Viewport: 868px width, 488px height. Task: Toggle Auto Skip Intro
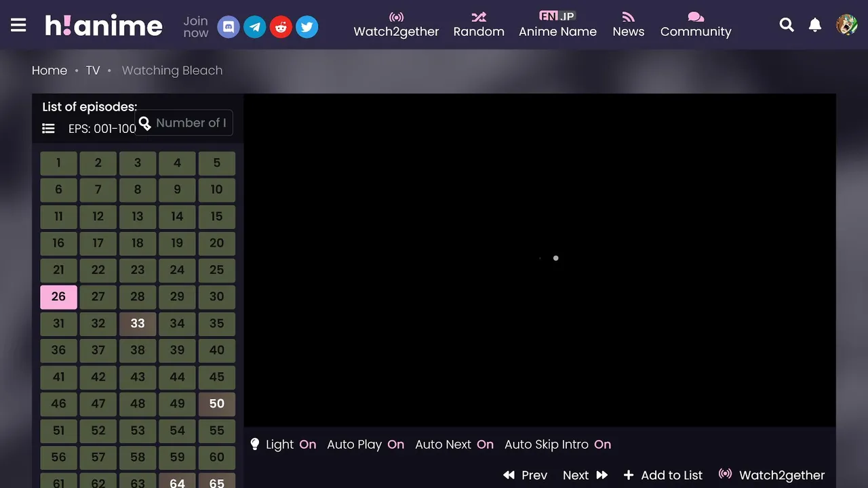(557, 445)
